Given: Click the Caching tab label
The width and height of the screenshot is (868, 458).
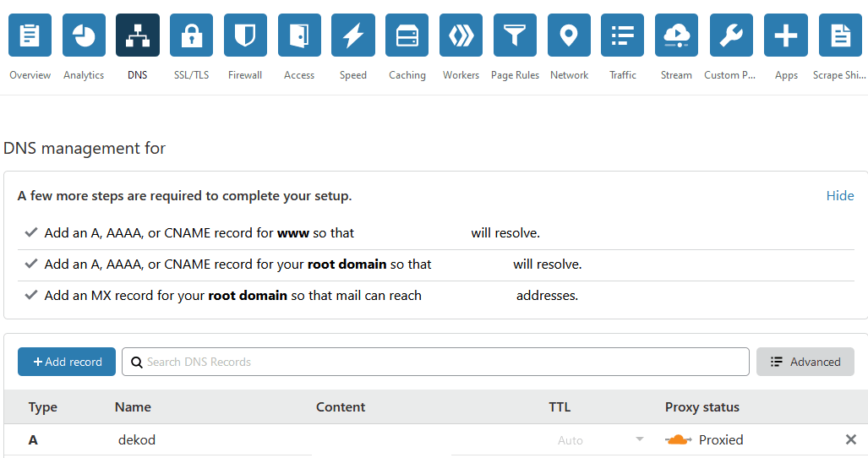Looking at the screenshot, I should pyautogui.click(x=407, y=75).
